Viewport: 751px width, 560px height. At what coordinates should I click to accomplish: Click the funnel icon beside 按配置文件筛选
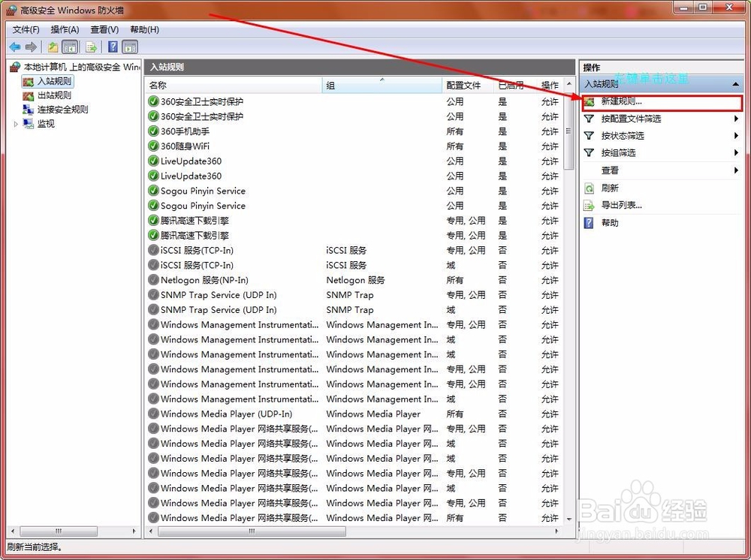[589, 119]
